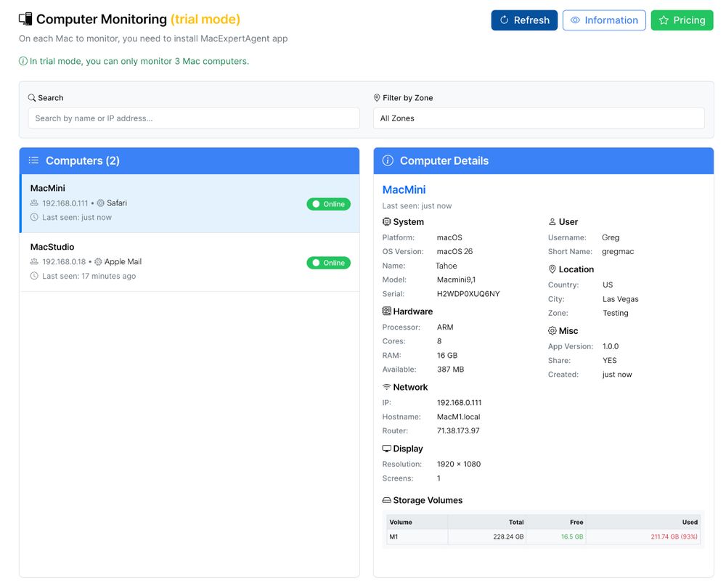Click the User person icon
Image resolution: width=726 pixels, height=588 pixels.
[552, 222]
